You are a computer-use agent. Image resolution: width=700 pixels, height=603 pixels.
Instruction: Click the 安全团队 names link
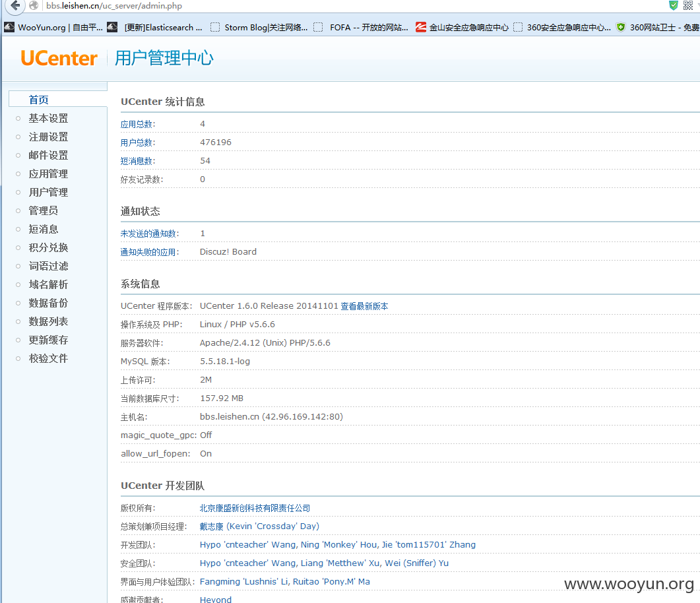pyautogui.click(x=324, y=563)
